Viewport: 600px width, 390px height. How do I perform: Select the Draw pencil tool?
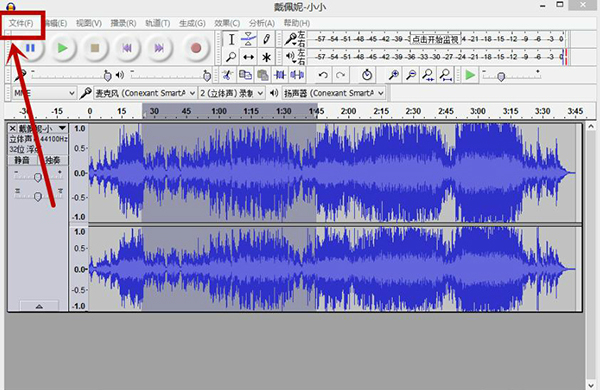266,39
